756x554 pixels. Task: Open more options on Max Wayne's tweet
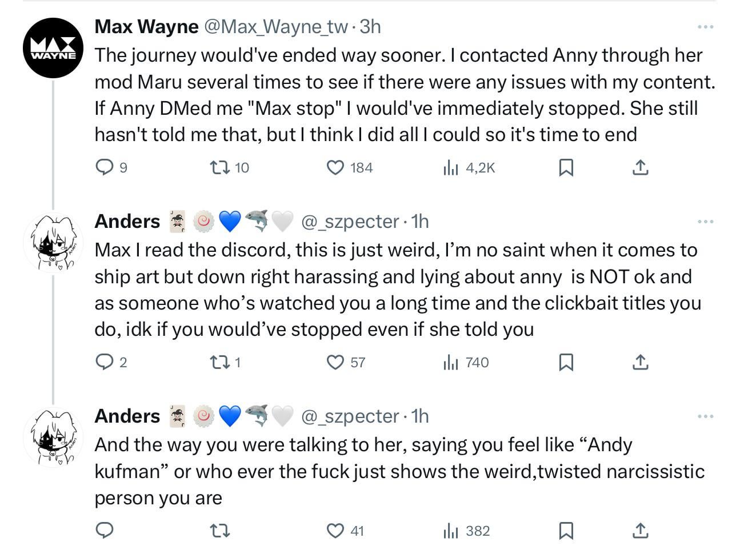coord(706,27)
